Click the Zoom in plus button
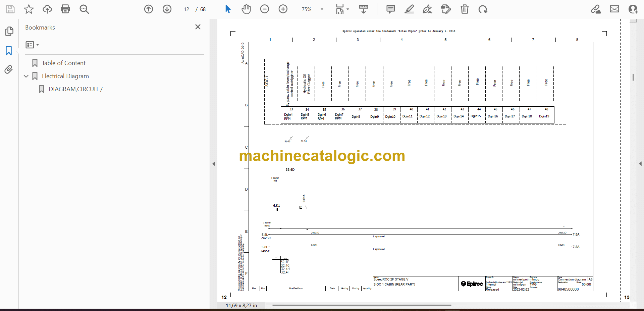This screenshot has width=644, height=311. pyautogui.click(x=283, y=9)
